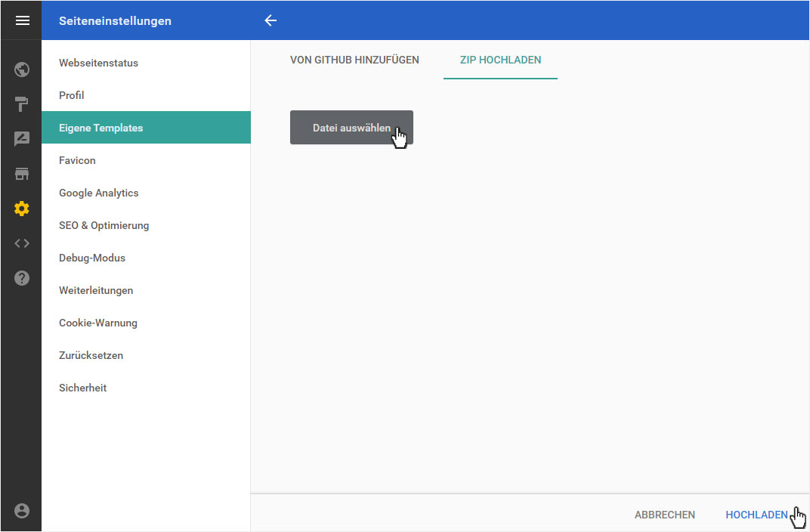Open Favicon settings

click(146, 160)
